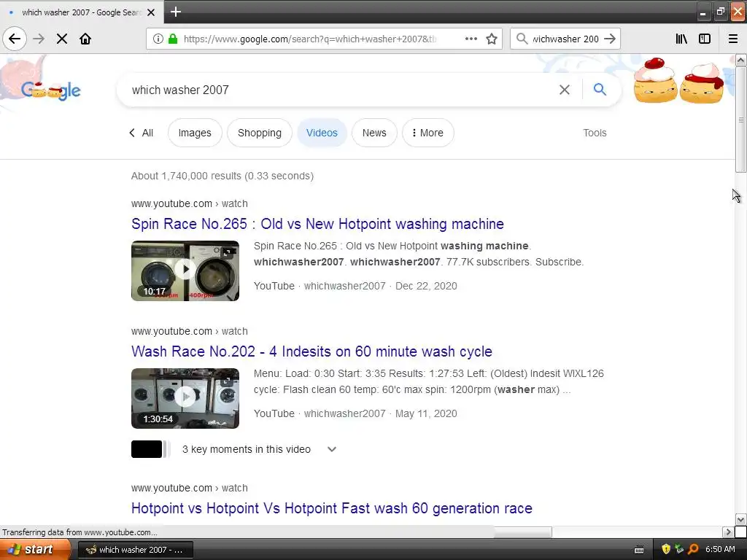Stop loading the page with X button
Image resolution: width=747 pixels, height=560 pixels.
62,39
